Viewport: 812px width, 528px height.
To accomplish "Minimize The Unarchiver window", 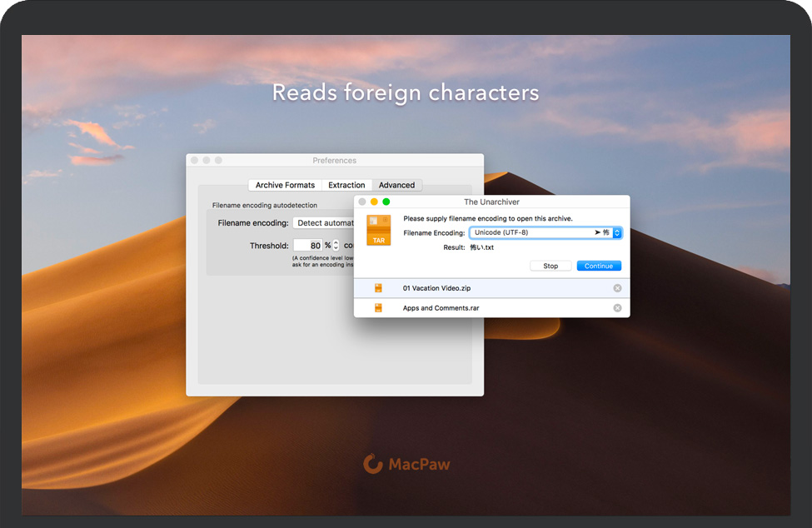I will pyautogui.click(x=374, y=202).
